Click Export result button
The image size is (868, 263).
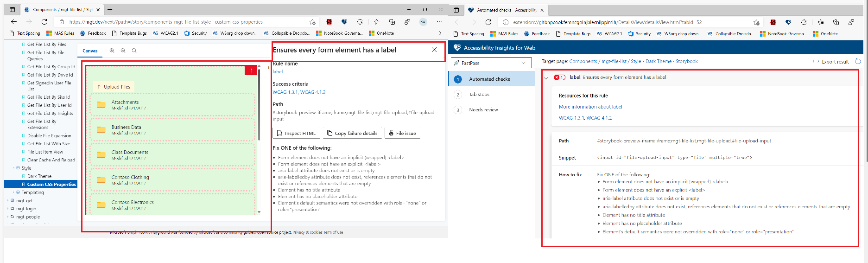[831, 62]
